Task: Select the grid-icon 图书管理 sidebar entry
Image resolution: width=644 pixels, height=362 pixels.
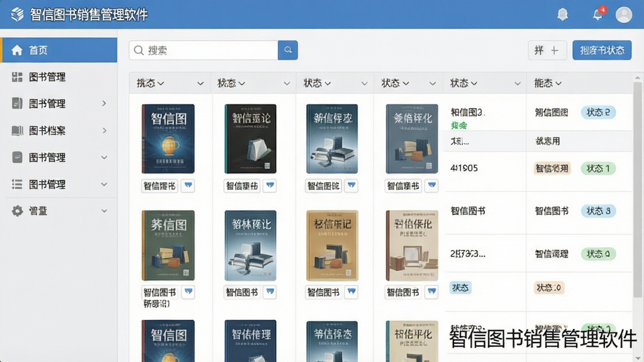Action: click(59, 77)
